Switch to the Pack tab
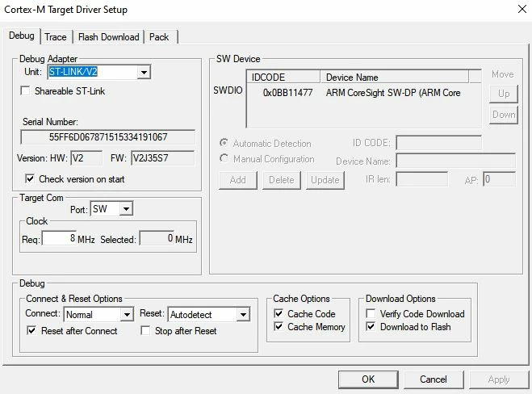Image resolution: width=532 pixels, height=394 pixels. (159, 37)
